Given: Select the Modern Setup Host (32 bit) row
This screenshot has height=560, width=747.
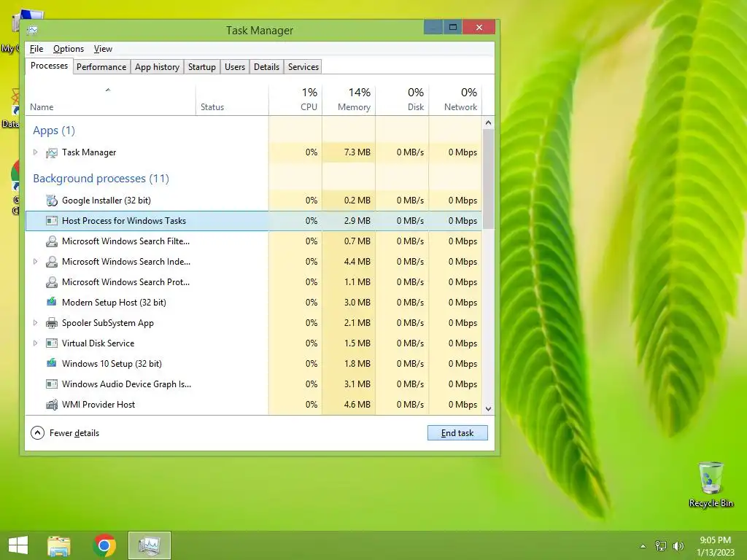Looking at the screenshot, I should coord(253,303).
